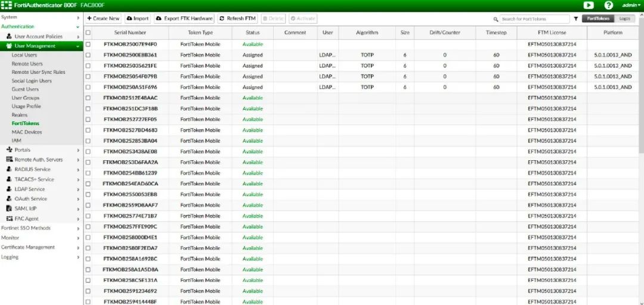This screenshot has height=305, width=644.
Task: Switch to the FortiTokens tab
Action: tap(598, 19)
